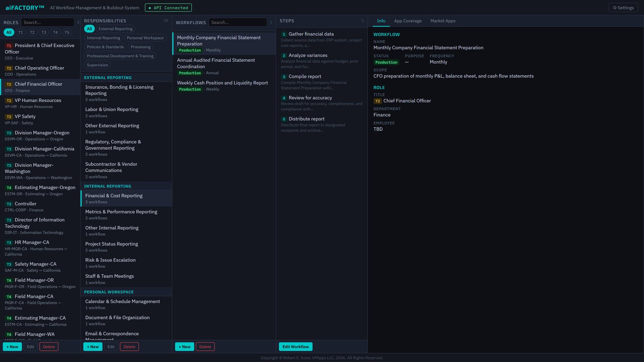Screen dimensions: 644x362
Task: Click the aiFACTORY logo
Action: point(25,8)
